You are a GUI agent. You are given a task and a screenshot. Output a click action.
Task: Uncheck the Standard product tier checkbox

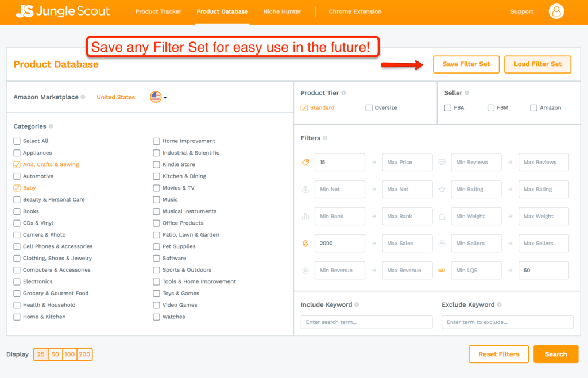[304, 108]
